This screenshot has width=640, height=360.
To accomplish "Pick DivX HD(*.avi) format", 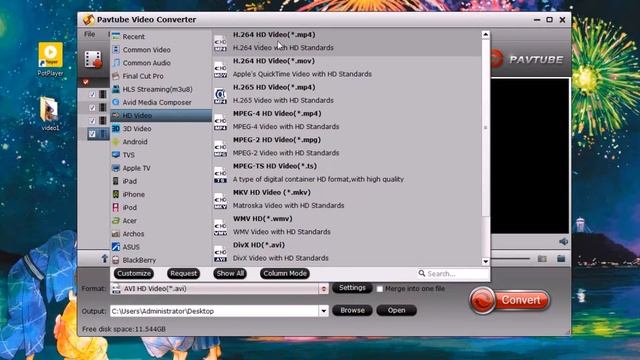I will [x=347, y=252].
